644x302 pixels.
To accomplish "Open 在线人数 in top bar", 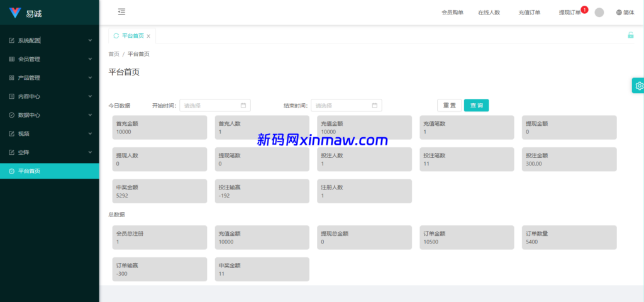I will point(489,13).
